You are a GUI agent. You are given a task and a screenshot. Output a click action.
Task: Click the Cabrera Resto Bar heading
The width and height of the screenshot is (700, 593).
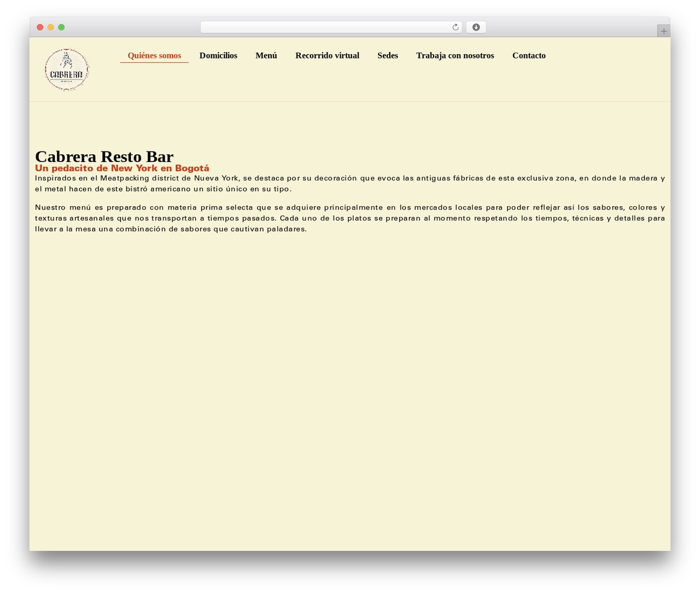104,156
